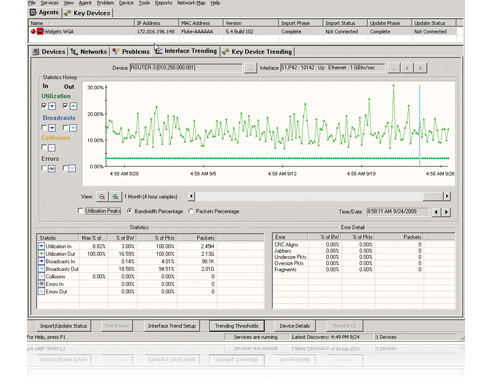Uncheck the Utilization Out checkbox

click(65, 106)
